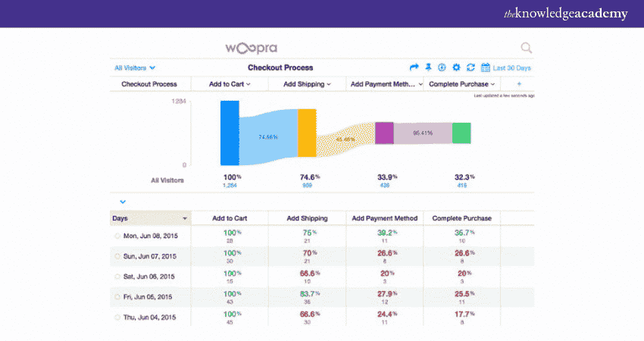Image resolution: width=644 pixels, height=341 pixels.
Task: Add a new funnel step with plus
Action: click(519, 84)
